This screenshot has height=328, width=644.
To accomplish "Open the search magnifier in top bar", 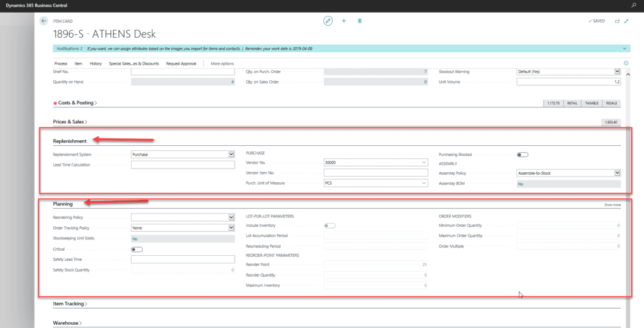I will [633, 5].
